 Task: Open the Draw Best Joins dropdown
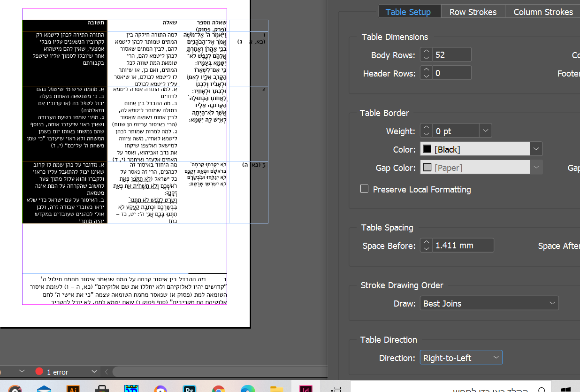click(x=489, y=303)
